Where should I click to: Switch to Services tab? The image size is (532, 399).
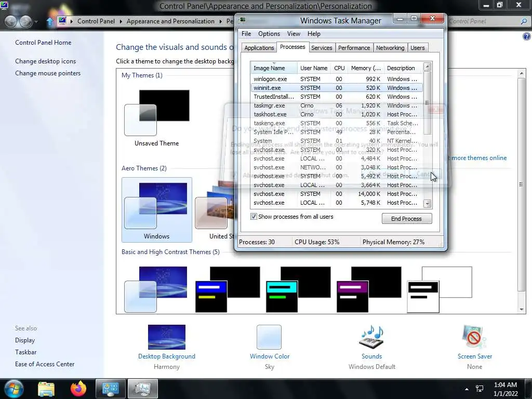click(322, 48)
